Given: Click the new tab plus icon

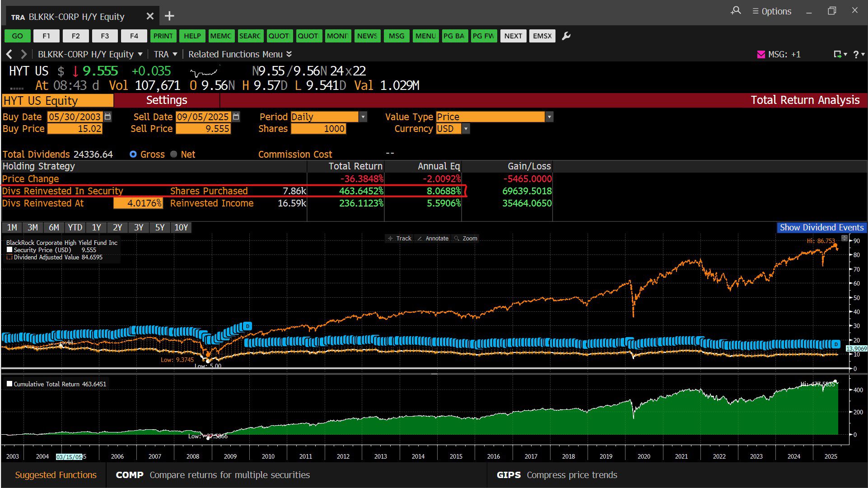Looking at the screenshot, I should (169, 16).
